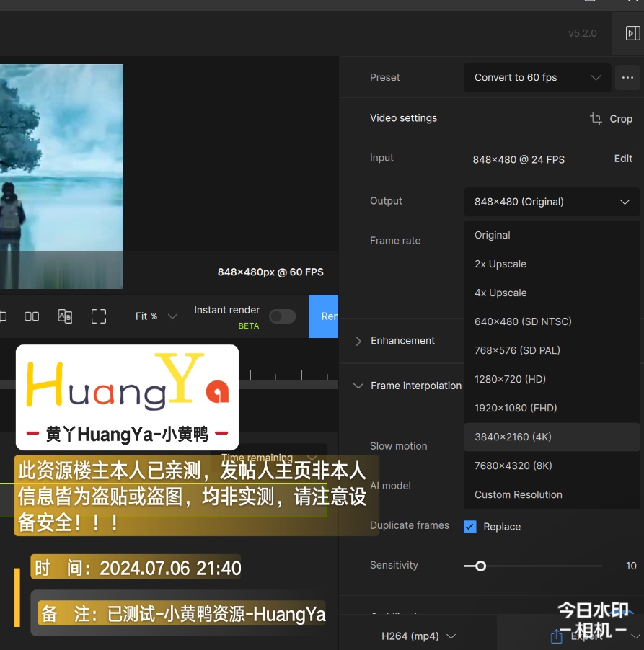Select 7680×4320 (8K) resolution
The image size is (644, 650).
click(552, 466)
